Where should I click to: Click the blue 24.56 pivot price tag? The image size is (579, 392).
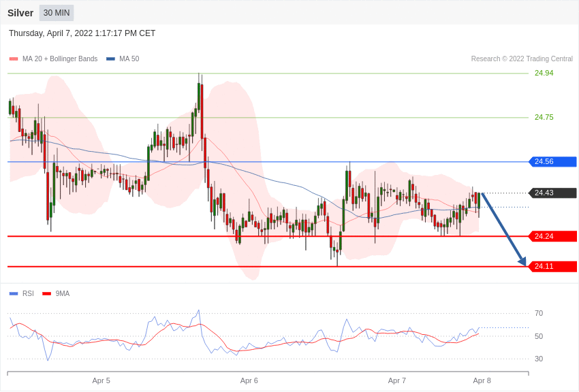coord(553,161)
